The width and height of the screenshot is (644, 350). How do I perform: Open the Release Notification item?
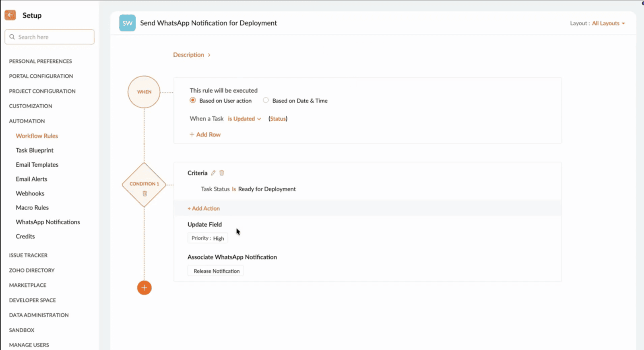(x=216, y=271)
